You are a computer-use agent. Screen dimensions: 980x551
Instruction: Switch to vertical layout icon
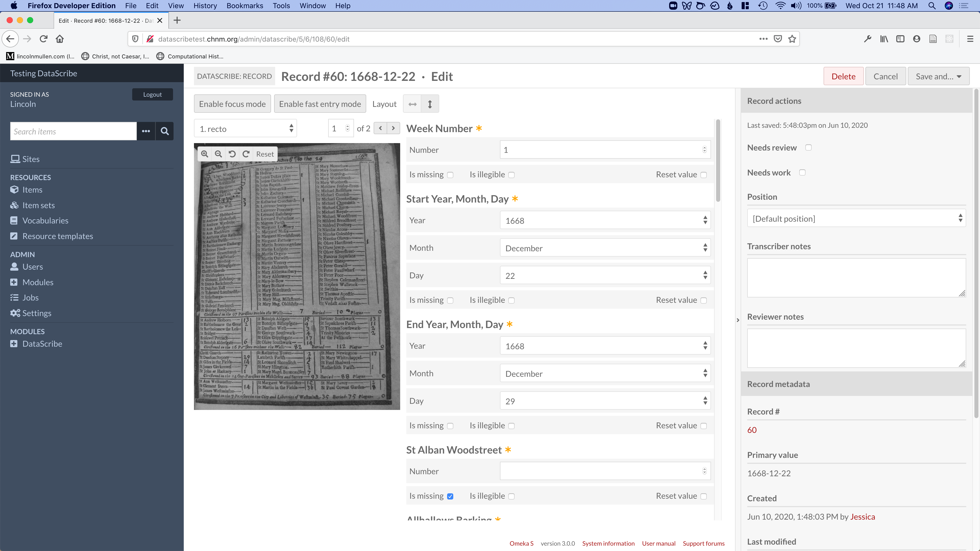[430, 104]
